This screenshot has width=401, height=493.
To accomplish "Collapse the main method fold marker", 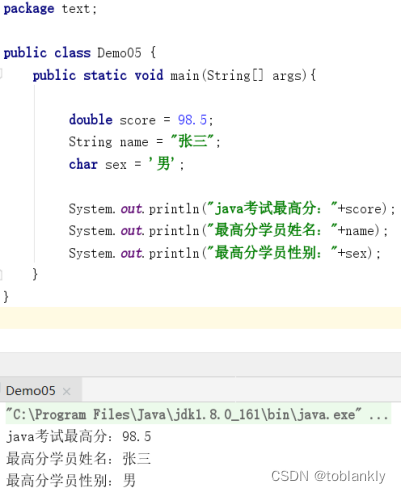I will point(1,73).
